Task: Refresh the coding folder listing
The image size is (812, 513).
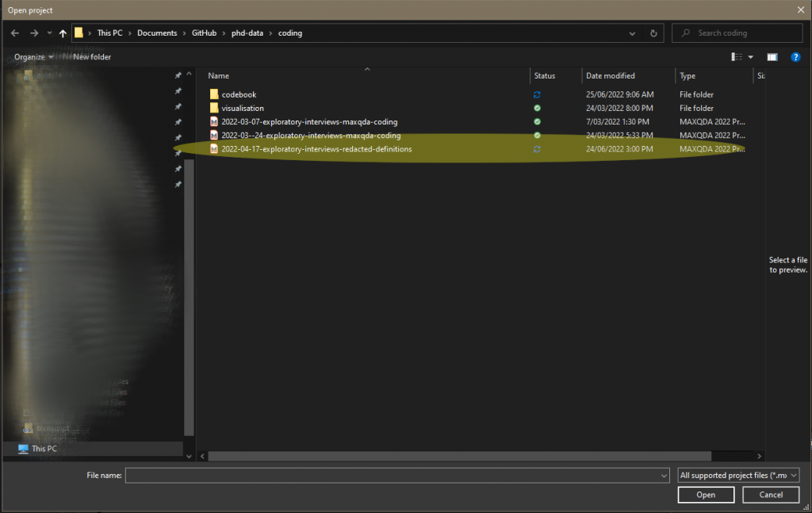Action: click(653, 33)
